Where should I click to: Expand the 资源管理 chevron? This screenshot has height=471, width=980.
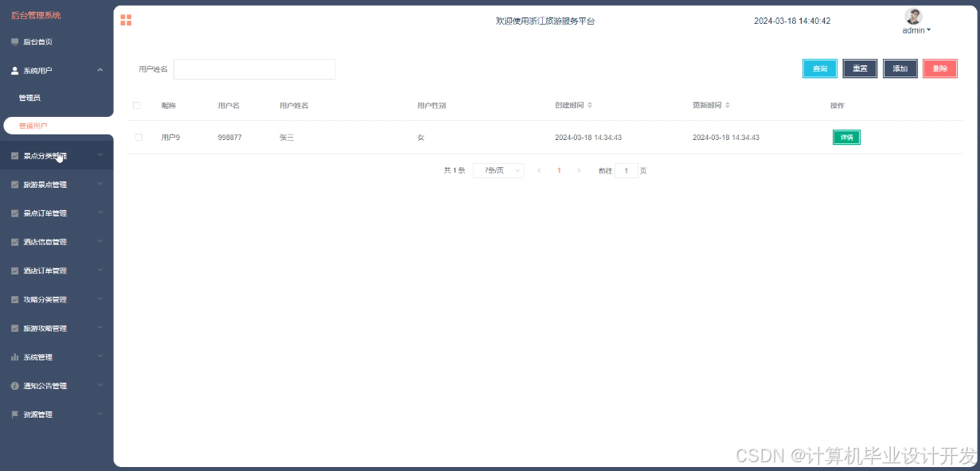(100, 414)
